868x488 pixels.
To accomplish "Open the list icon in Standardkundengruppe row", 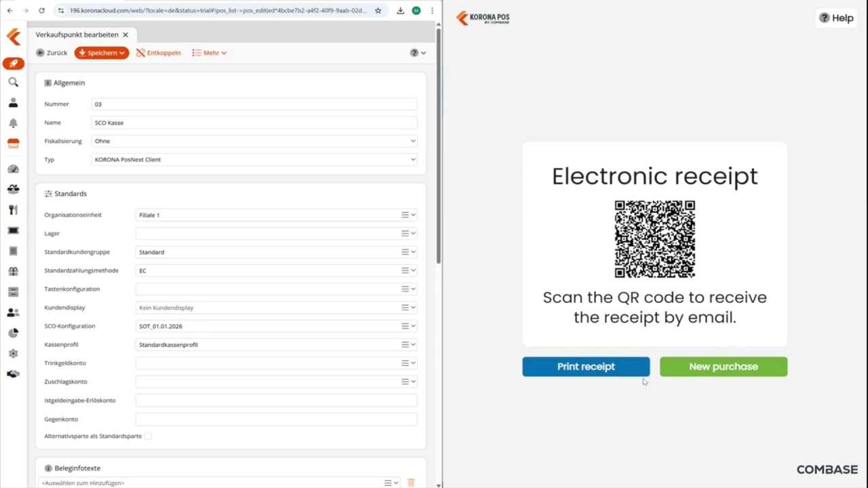I will pos(405,252).
